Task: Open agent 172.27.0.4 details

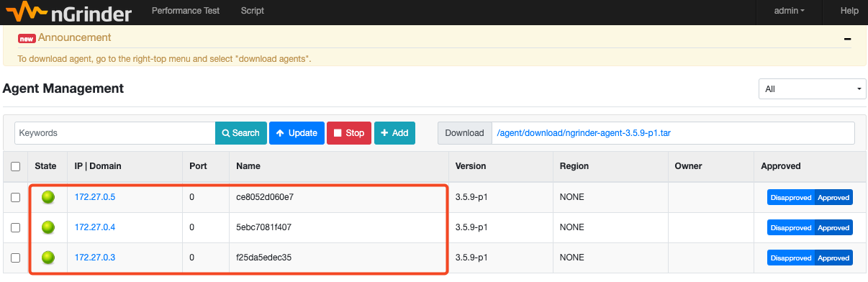Action: pyautogui.click(x=95, y=227)
